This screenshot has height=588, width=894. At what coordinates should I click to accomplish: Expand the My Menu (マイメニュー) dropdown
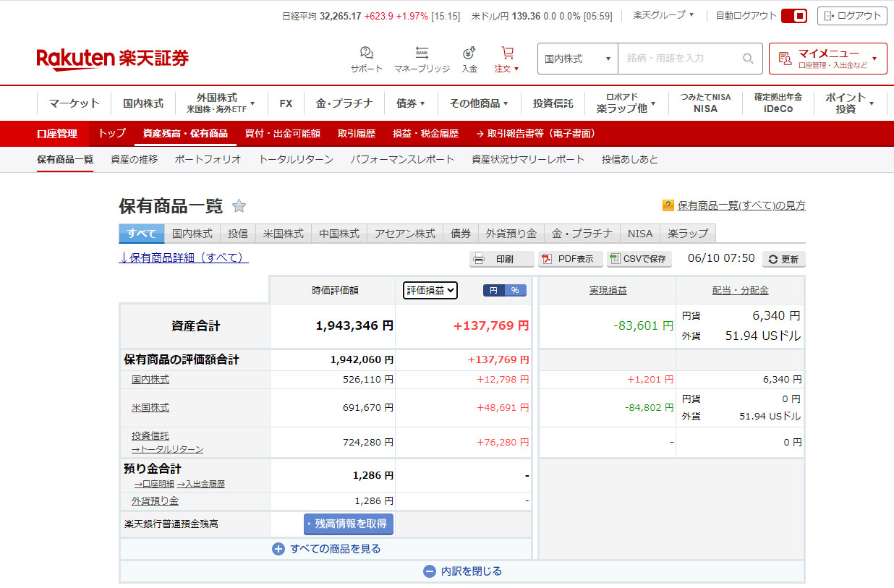[827, 59]
